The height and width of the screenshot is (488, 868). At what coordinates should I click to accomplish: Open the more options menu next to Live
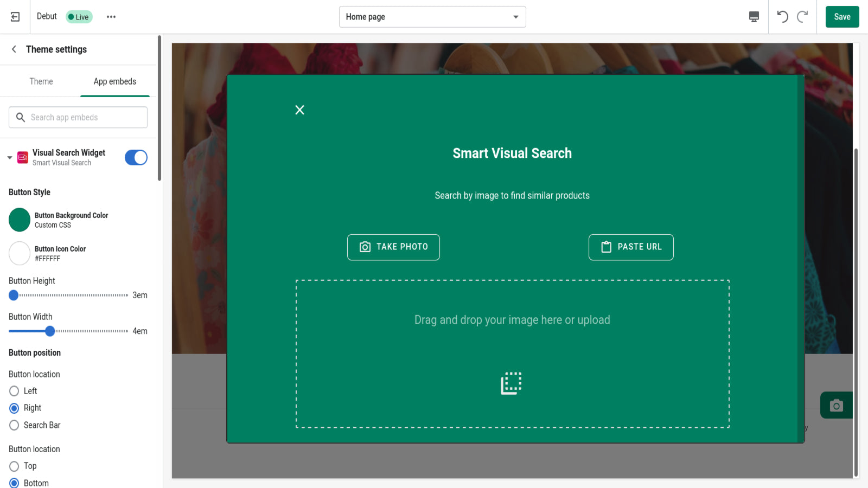pyautogui.click(x=111, y=17)
